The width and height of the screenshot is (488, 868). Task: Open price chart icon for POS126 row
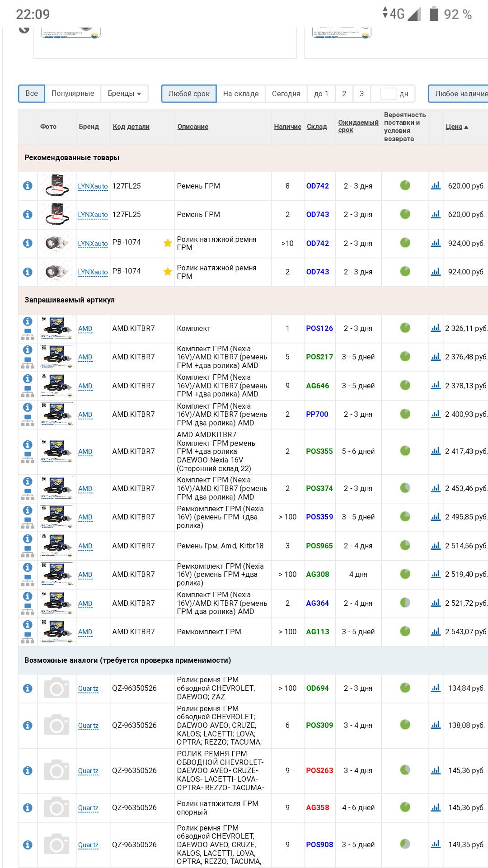pyautogui.click(x=436, y=328)
